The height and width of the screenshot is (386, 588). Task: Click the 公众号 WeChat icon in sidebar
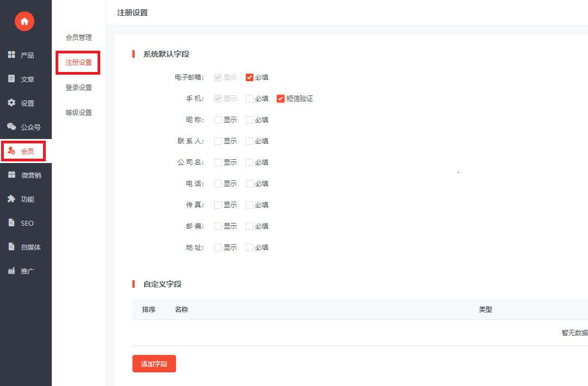coord(11,127)
